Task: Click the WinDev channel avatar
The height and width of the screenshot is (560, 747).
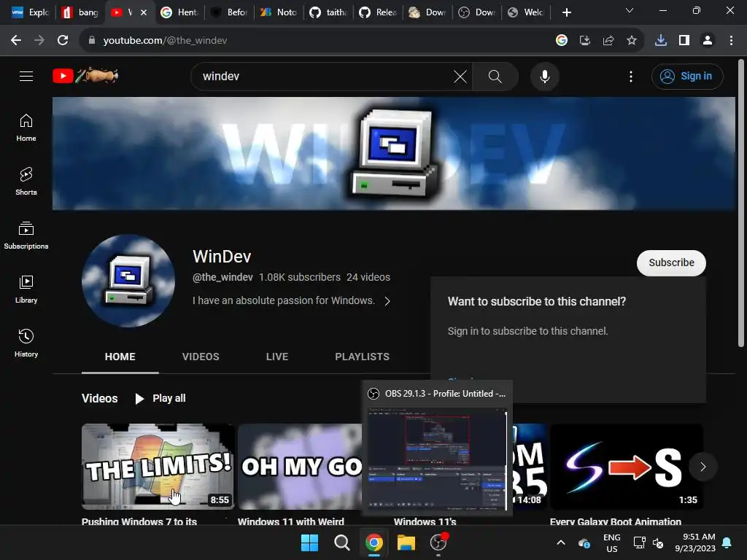Action: click(128, 280)
